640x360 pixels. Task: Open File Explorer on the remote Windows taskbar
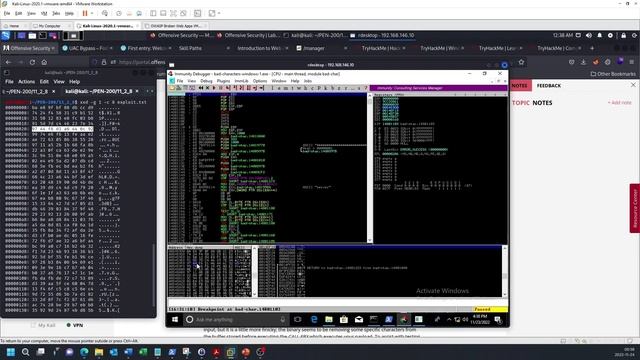(329, 320)
